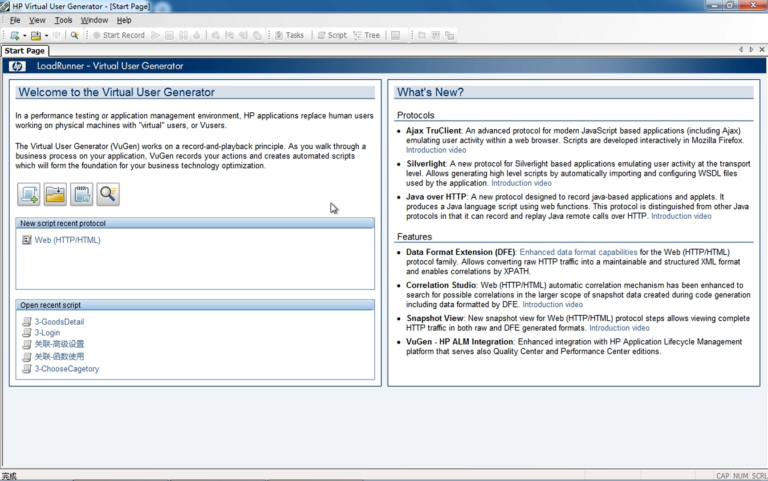Screen dimensions: 768x481
Task: Click the Pause toolbar icon
Action: [x=183, y=35]
